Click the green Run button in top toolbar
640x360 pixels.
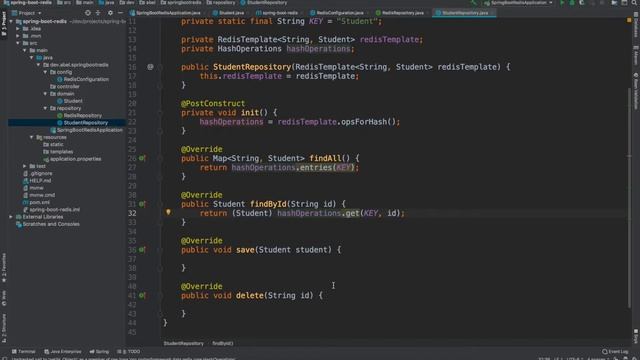(562, 3)
